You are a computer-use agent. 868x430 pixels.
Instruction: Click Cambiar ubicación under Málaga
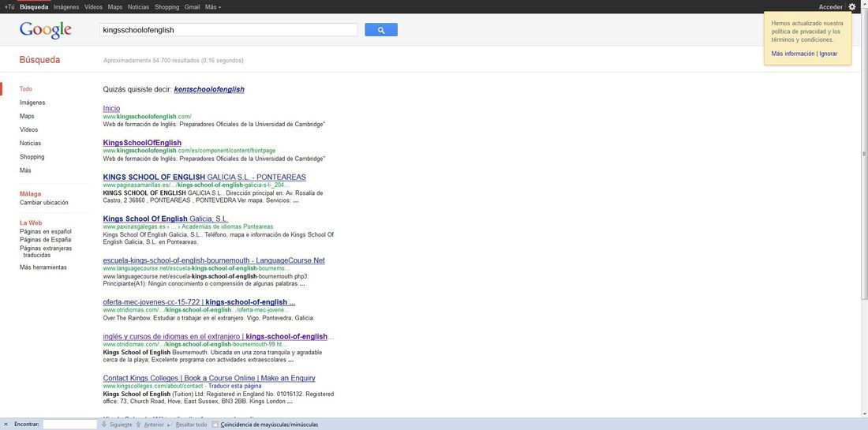pyautogui.click(x=44, y=203)
